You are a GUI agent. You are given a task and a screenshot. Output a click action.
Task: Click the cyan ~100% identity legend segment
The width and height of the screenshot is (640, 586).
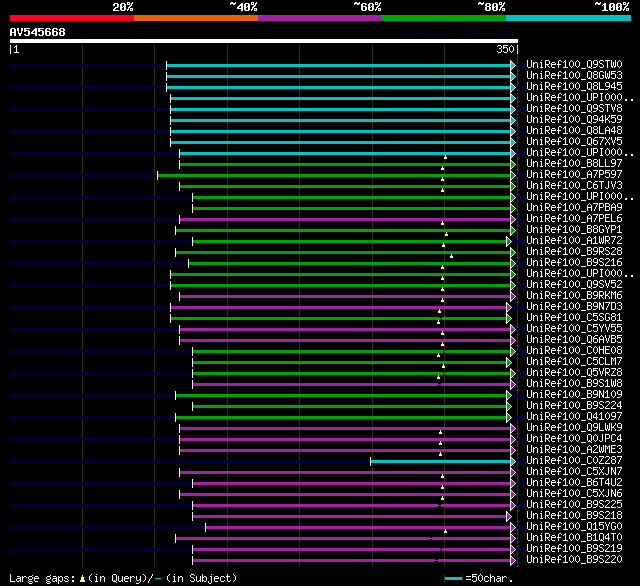569,18
